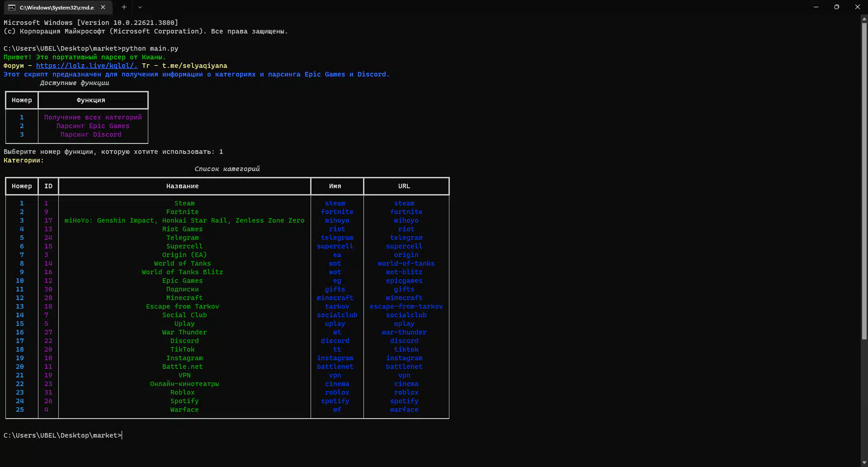868x467 pixels.
Task: Click 'tt' in the Имя column
Action: 337,349
